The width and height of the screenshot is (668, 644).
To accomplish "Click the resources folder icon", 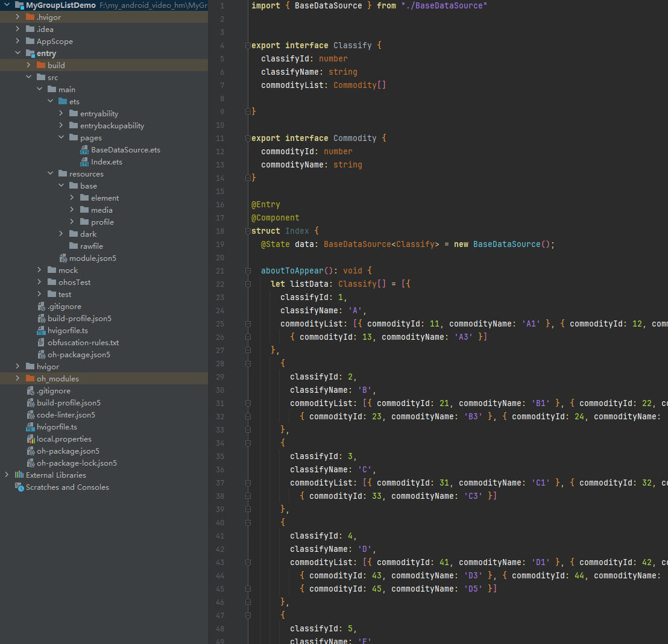I will (x=63, y=174).
